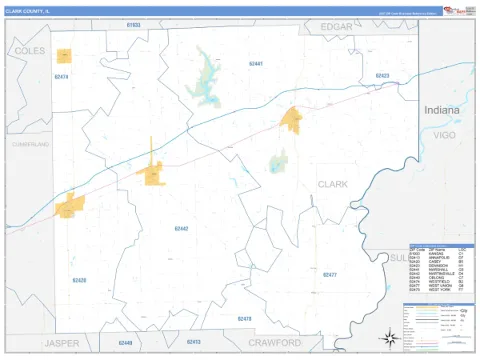Click the orange city area below 62441
The image size is (480, 360).
click(x=291, y=121)
